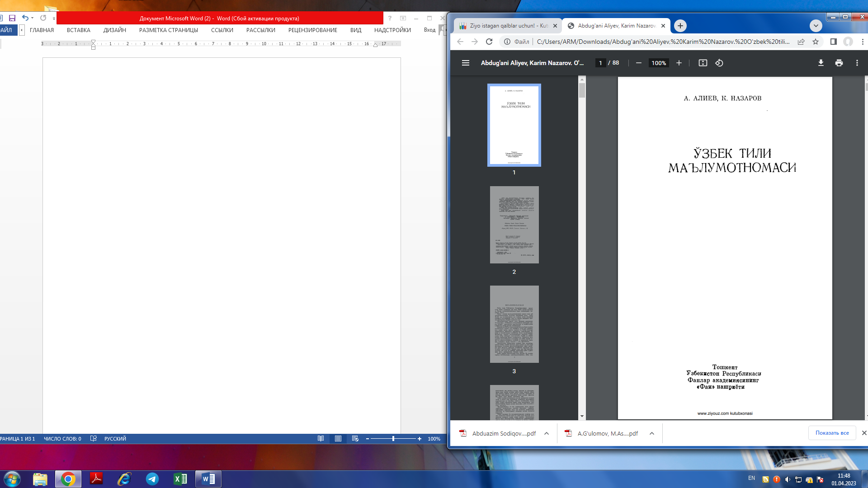Select PDF page 3 thumbnail
868x488 pixels.
(x=514, y=324)
